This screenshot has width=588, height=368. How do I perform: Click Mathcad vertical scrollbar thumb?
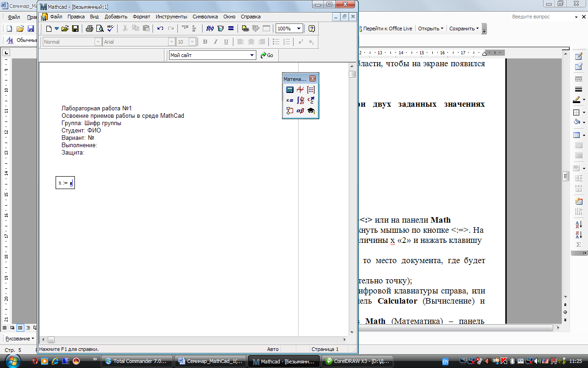click(352, 75)
